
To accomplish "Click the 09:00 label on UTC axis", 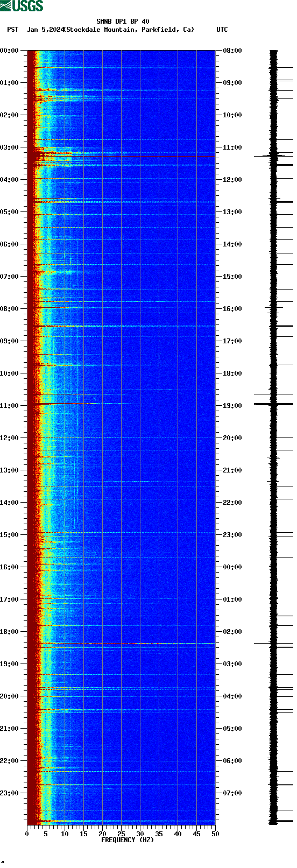I will click(232, 83).
